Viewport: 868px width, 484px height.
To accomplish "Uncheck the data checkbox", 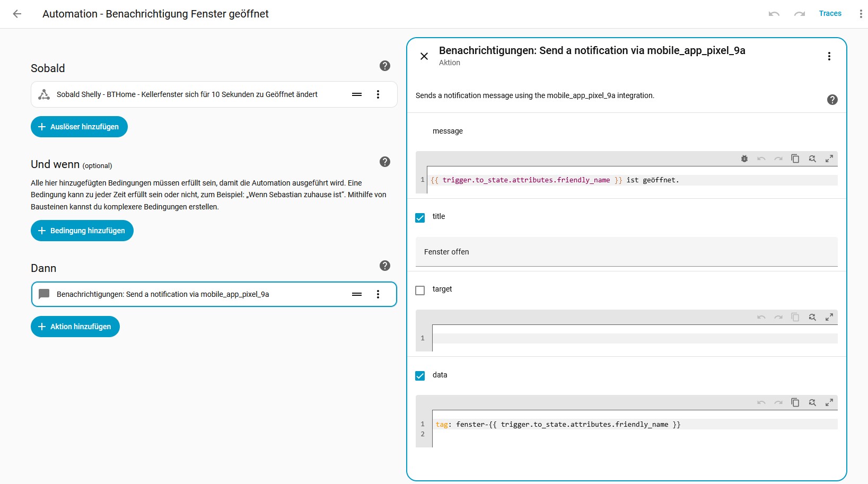I will click(x=420, y=376).
